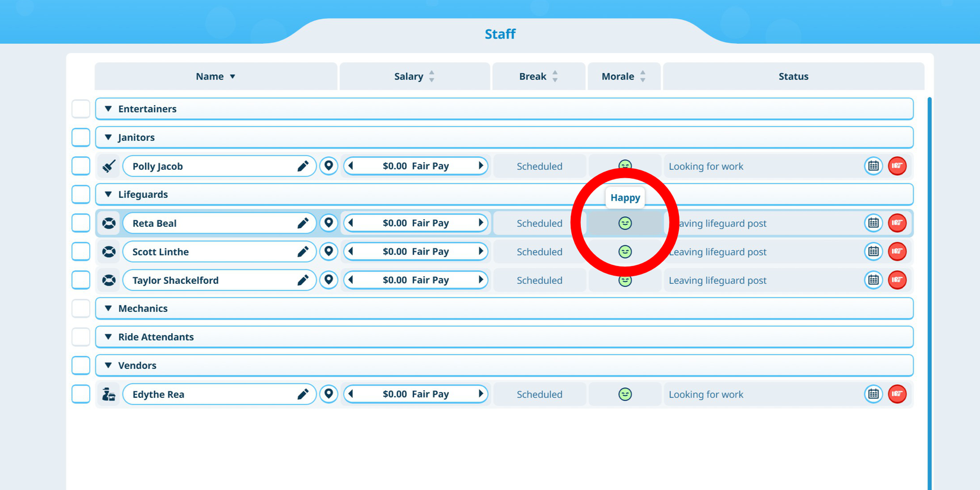Click the map pin icon for Taylor Shackelford
Image resolution: width=980 pixels, height=490 pixels.
tap(328, 280)
